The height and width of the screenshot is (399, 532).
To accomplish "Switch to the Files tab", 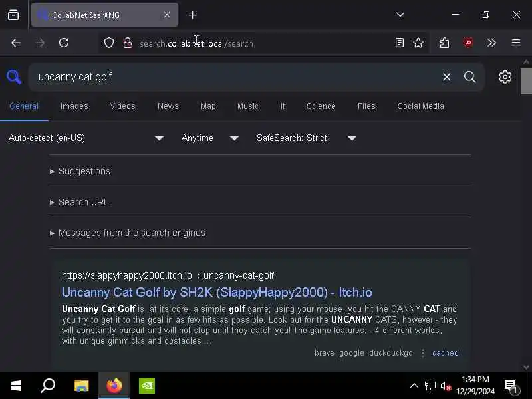I will [366, 106].
